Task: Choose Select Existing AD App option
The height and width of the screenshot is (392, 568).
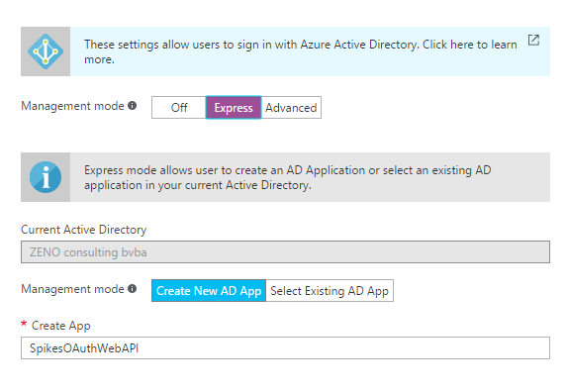Action: coord(330,291)
